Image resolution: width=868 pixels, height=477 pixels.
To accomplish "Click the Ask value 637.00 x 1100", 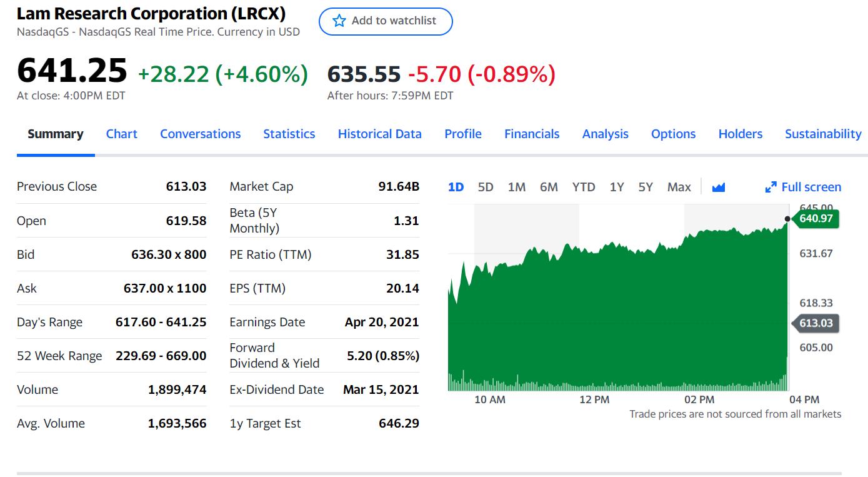I will pos(165,288).
